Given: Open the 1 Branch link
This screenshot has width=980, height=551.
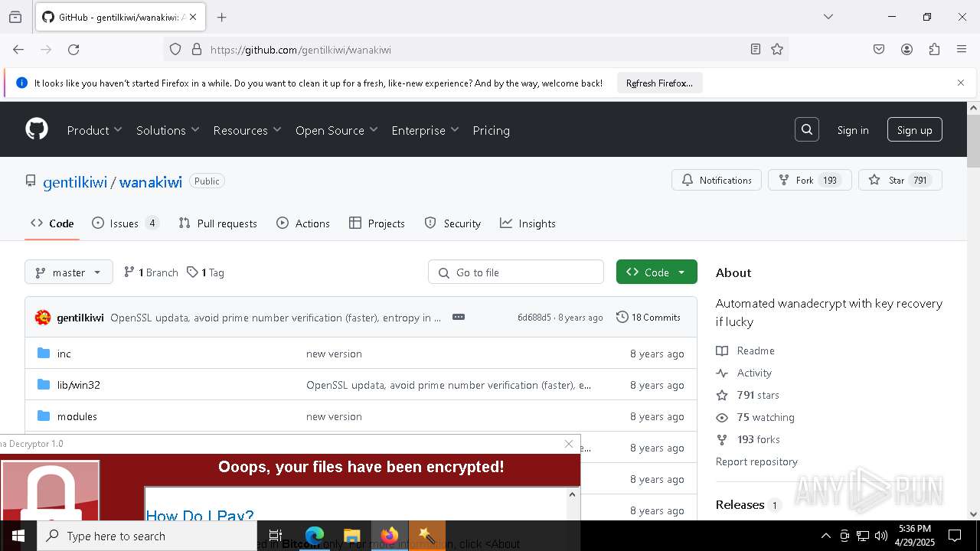Looking at the screenshot, I should coord(151,272).
